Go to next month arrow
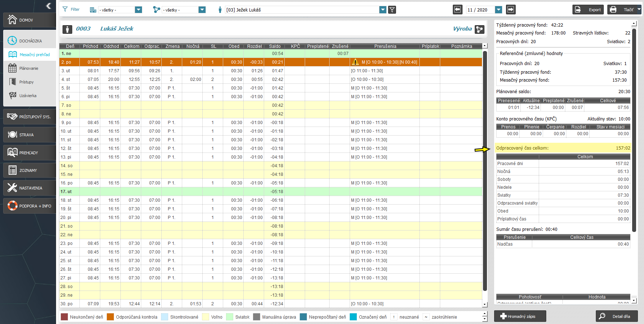The height and width of the screenshot is (324, 644). 511,9
